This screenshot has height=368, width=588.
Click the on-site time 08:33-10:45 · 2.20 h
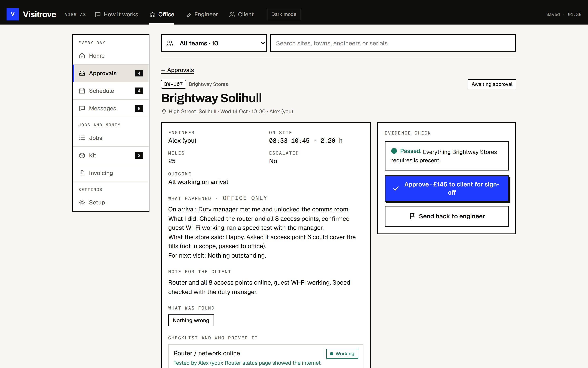click(306, 141)
